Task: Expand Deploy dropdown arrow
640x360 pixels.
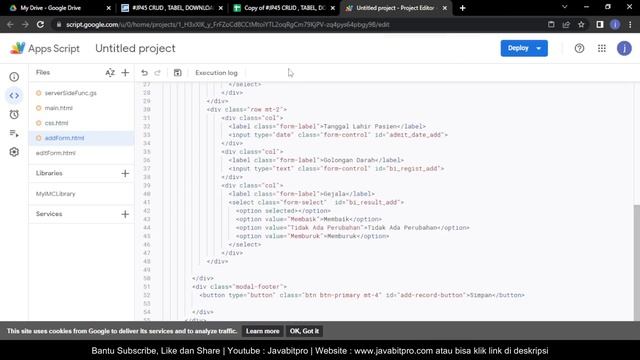Action: [x=539, y=48]
